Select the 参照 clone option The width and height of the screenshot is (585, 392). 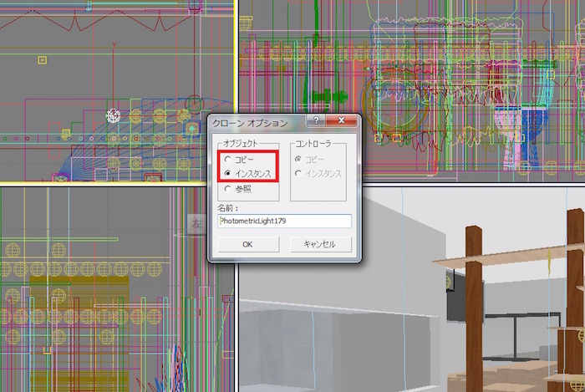coord(227,189)
